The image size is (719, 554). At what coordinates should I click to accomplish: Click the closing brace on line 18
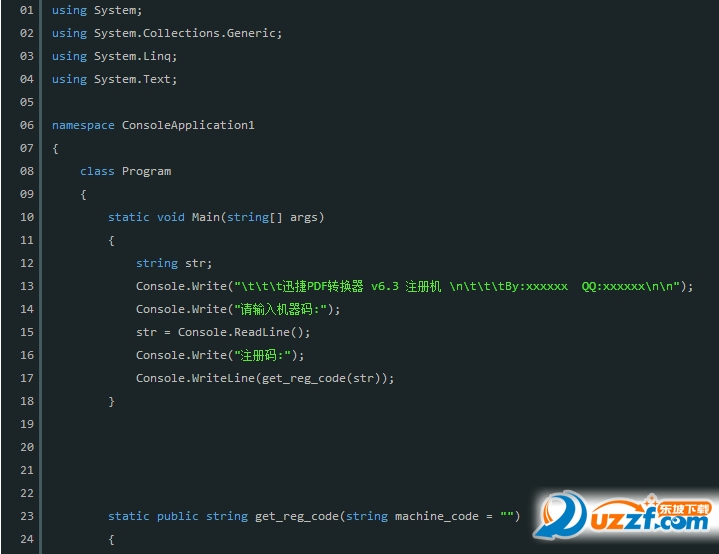[x=111, y=401]
